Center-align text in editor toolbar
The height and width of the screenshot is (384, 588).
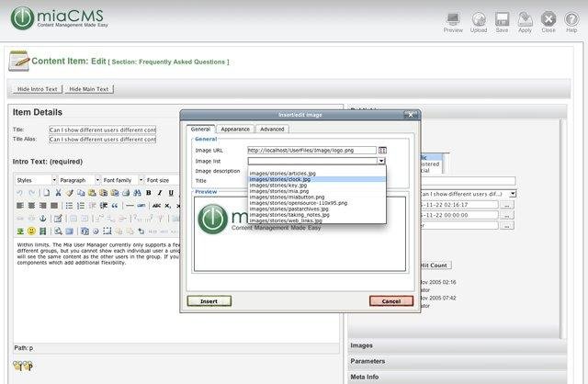(x=31, y=206)
